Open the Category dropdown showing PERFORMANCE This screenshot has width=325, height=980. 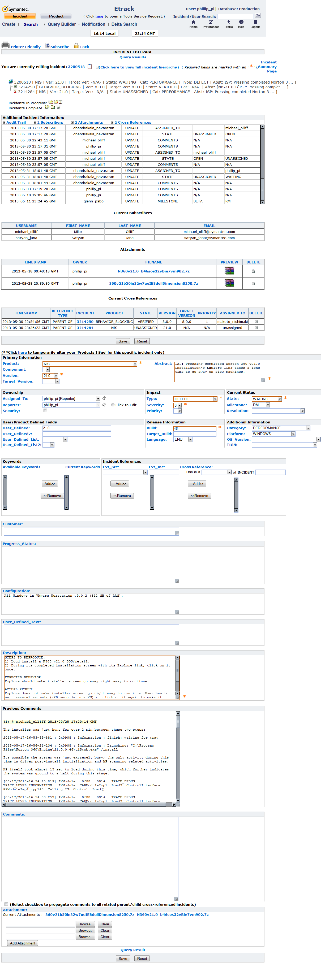pos(308,428)
